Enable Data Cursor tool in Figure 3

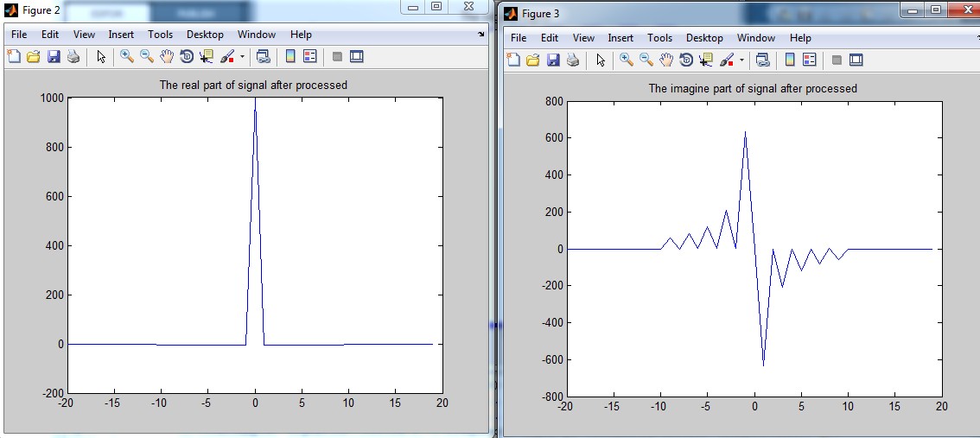[706, 60]
